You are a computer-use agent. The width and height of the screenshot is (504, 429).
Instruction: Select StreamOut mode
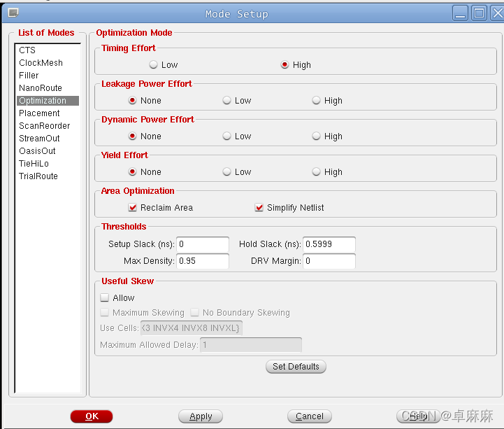point(48,138)
